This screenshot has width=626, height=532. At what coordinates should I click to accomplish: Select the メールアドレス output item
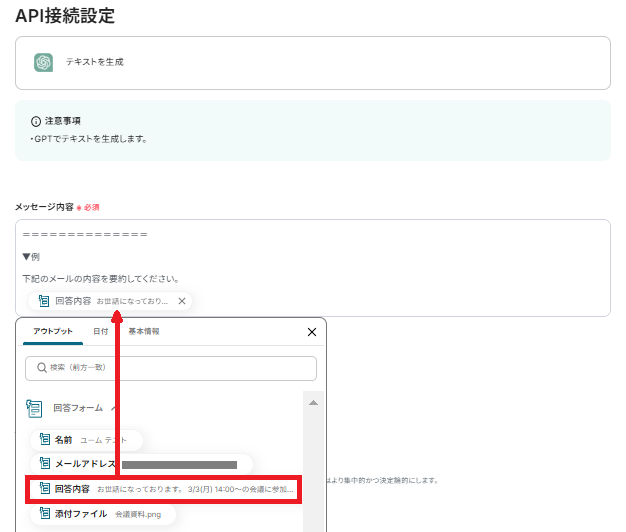point(141,464)
